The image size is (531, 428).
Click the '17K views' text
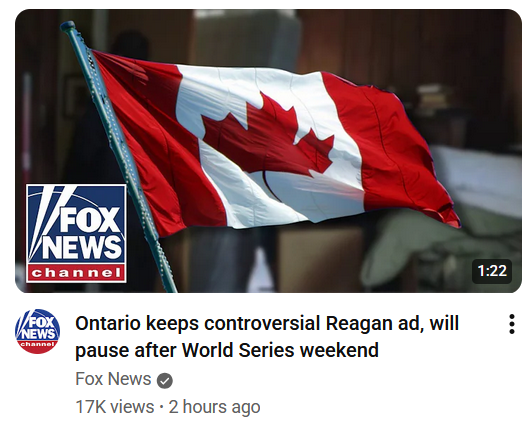[x=114, y=407]
